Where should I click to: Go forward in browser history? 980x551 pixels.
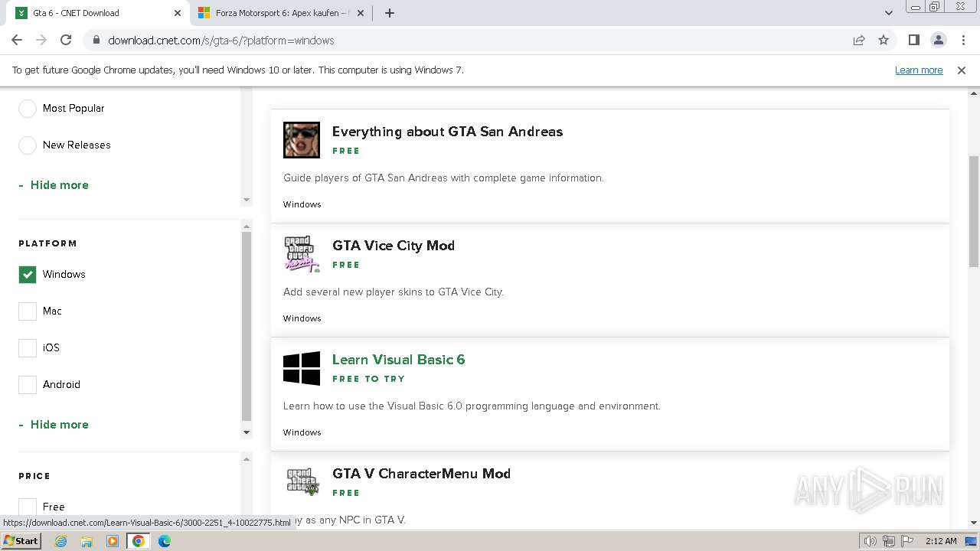pyautogui.click(x=41, y=40)
